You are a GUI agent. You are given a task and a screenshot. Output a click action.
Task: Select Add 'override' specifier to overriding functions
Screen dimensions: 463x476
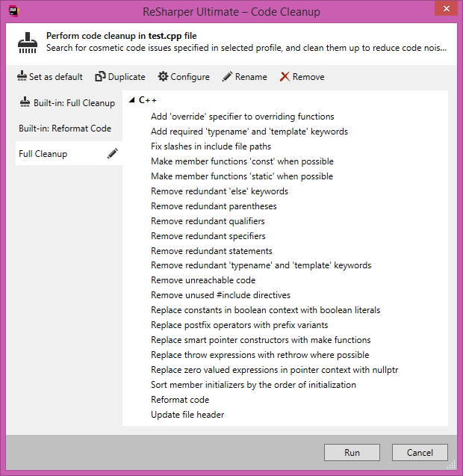click(243, 117)
